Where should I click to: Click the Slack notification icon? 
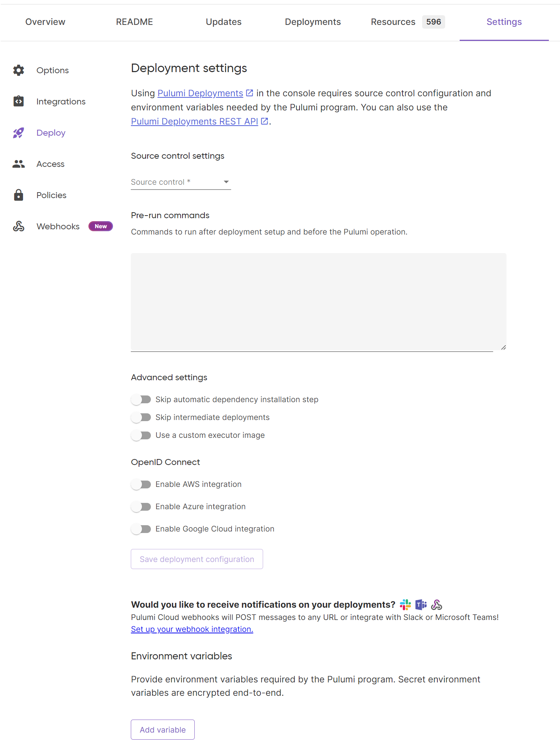(405, 604)
